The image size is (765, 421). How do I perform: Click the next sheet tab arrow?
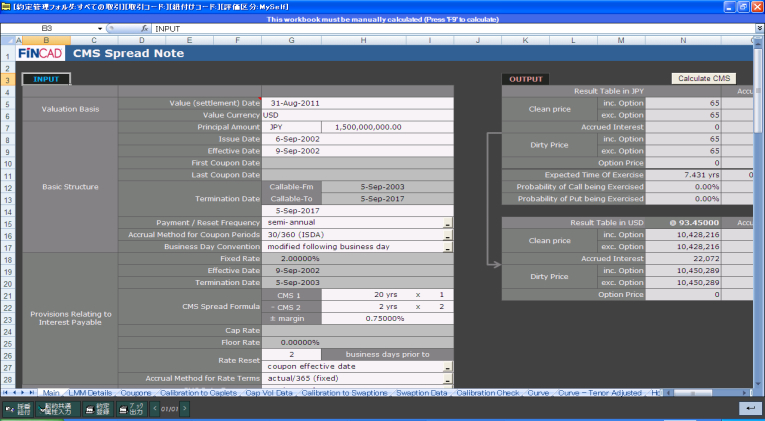[x=22, y=393]
